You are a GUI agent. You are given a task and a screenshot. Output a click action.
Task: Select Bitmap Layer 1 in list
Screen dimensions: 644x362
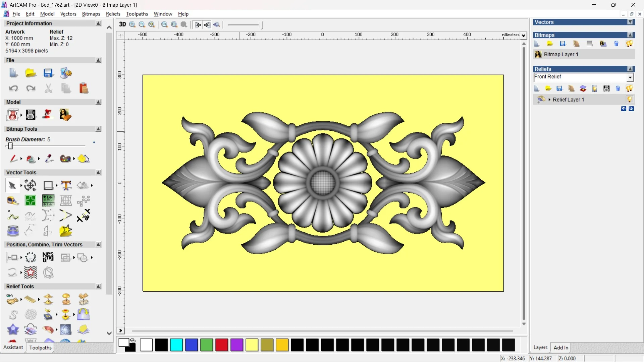(561, 54)
